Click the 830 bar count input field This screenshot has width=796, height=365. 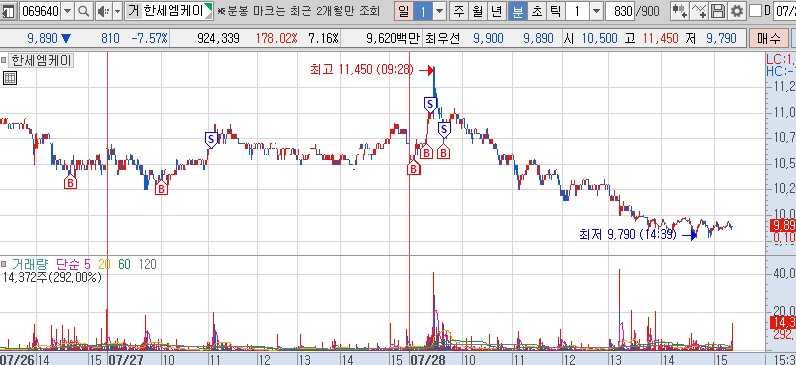pyautogui.click(x=620, y=11)
